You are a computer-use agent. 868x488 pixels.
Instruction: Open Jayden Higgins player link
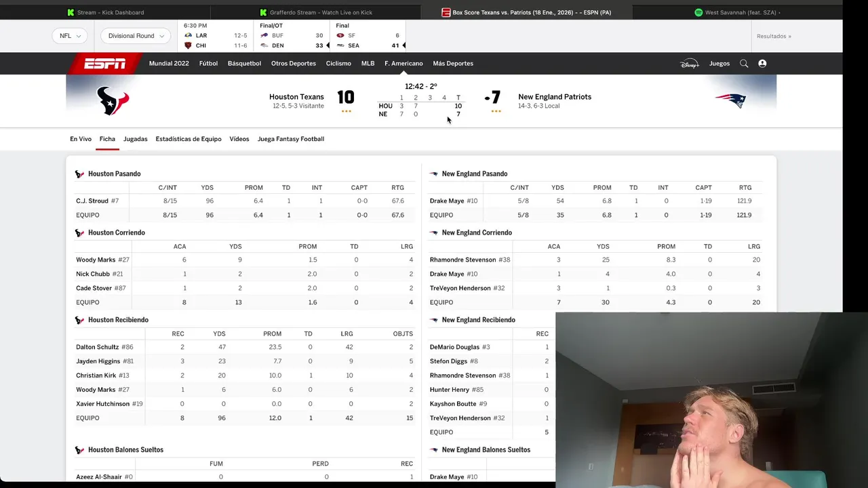(98, 362)
